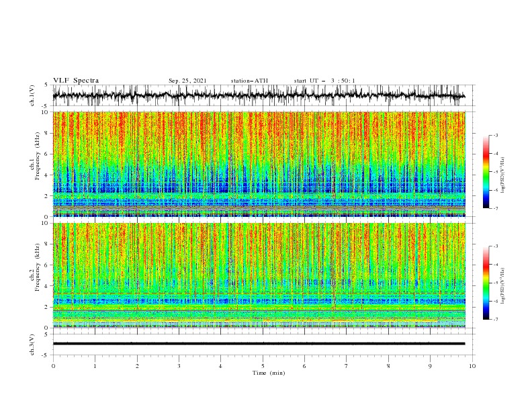Click the ch.1 voltage waveform trace
The width and height of the screenshot is (532, 411).
[259, 95]
